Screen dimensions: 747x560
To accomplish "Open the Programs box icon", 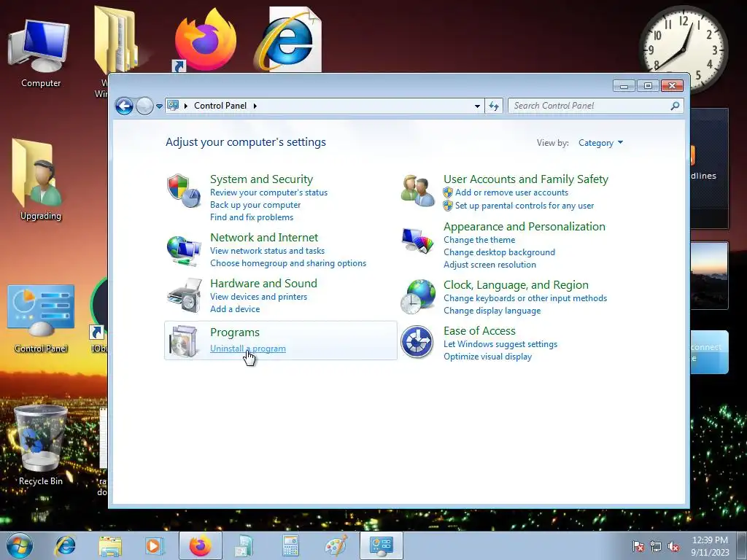I will point(184,341).
